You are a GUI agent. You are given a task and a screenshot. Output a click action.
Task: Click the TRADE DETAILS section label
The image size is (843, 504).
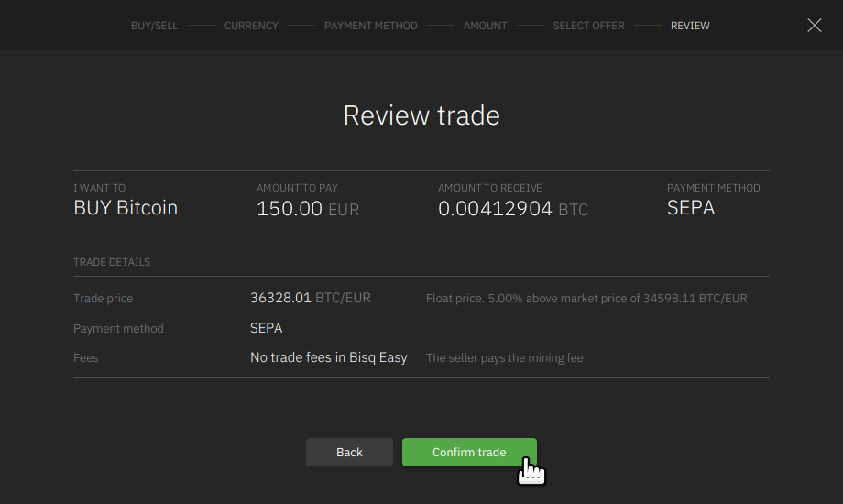(112, 262)
